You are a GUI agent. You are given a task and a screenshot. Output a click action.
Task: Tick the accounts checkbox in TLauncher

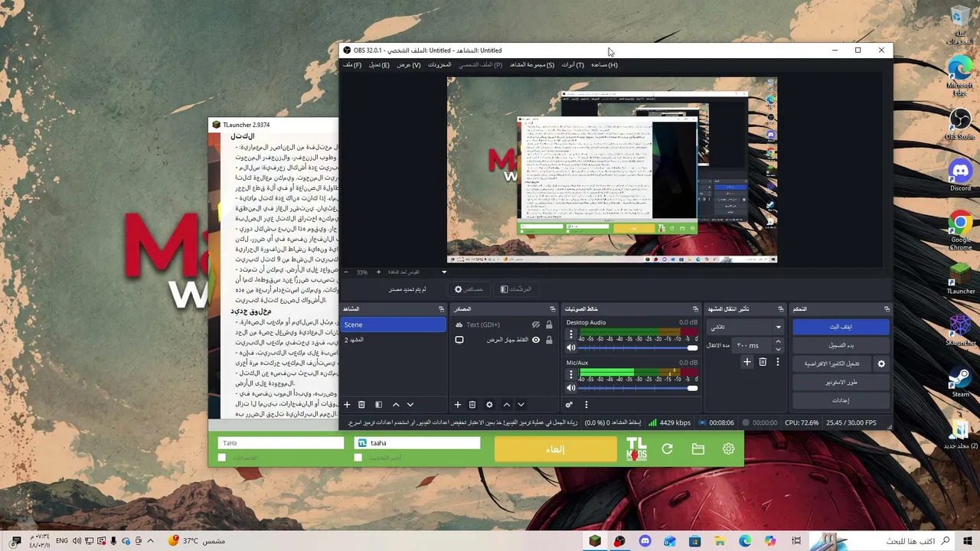point(222,458)
